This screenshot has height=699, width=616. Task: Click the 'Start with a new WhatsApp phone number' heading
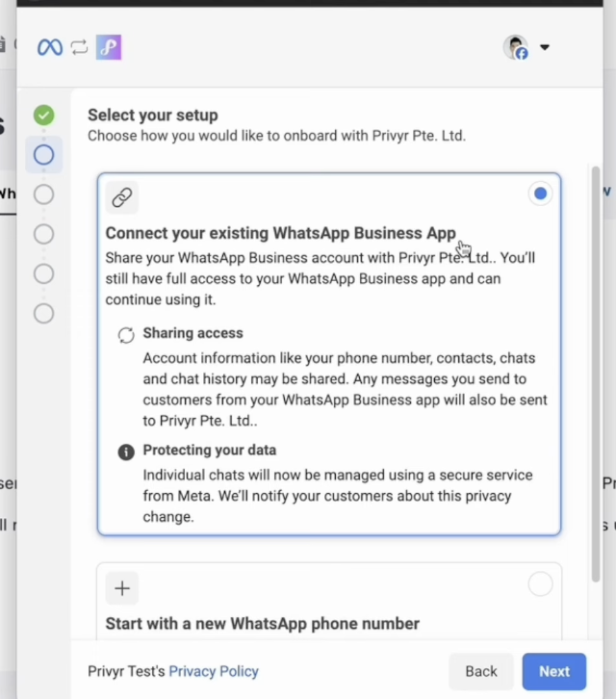coord(263,624)
